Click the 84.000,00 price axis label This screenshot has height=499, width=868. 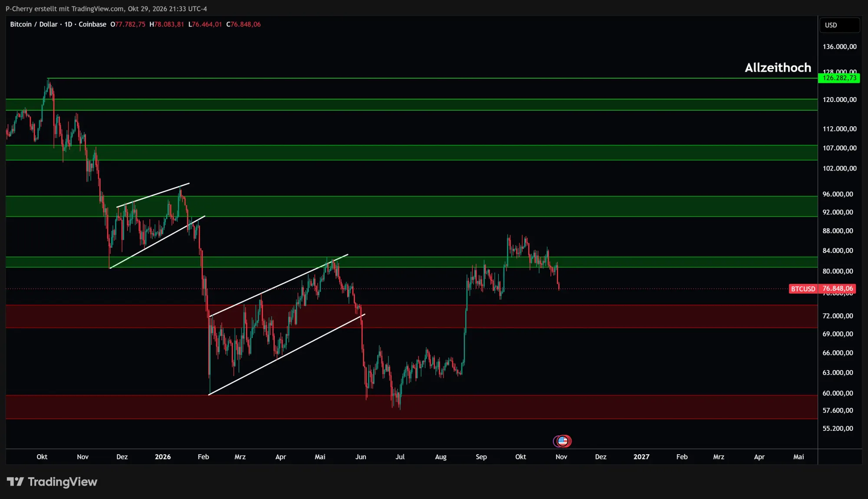pos(838,251)
